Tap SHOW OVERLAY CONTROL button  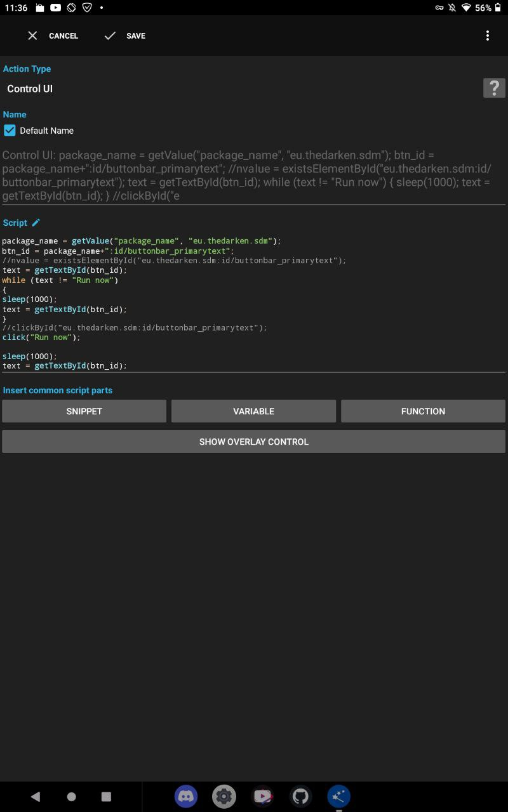pos(254,442)
